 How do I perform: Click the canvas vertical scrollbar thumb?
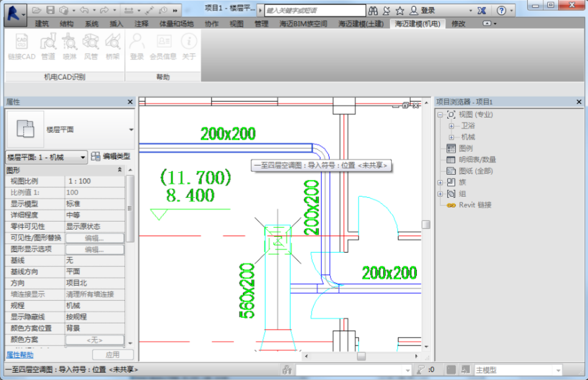(x=426, y=225)
